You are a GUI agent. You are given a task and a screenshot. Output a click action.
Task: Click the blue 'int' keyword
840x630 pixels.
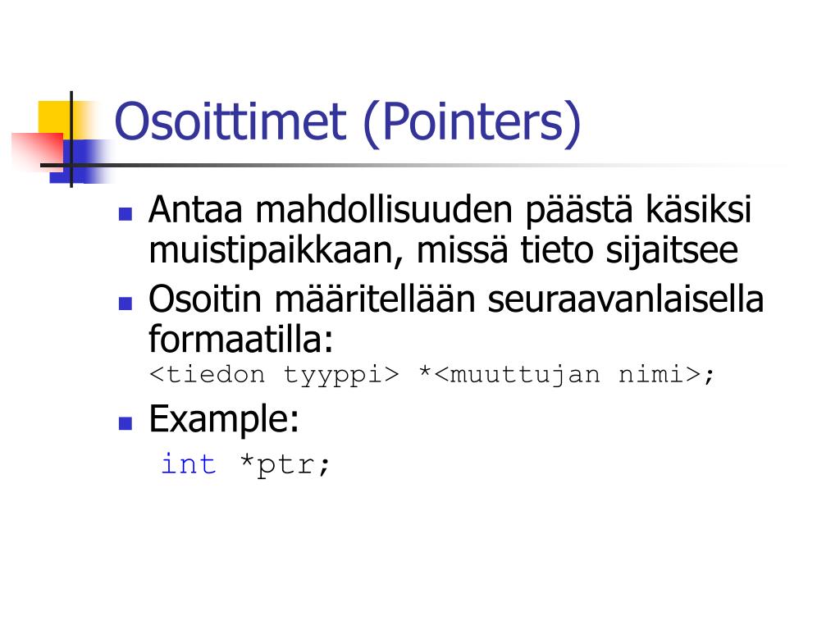point(189,464)
